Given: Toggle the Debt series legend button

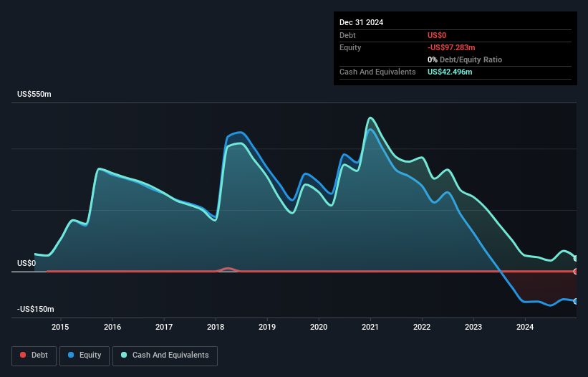Looking at the screenshot, I should 34,355.
